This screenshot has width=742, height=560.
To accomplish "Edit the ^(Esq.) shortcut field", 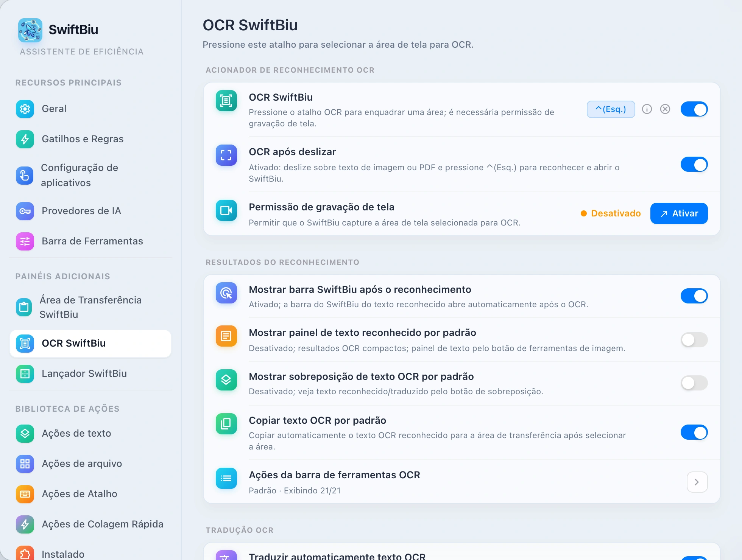I will pos(611,109).
